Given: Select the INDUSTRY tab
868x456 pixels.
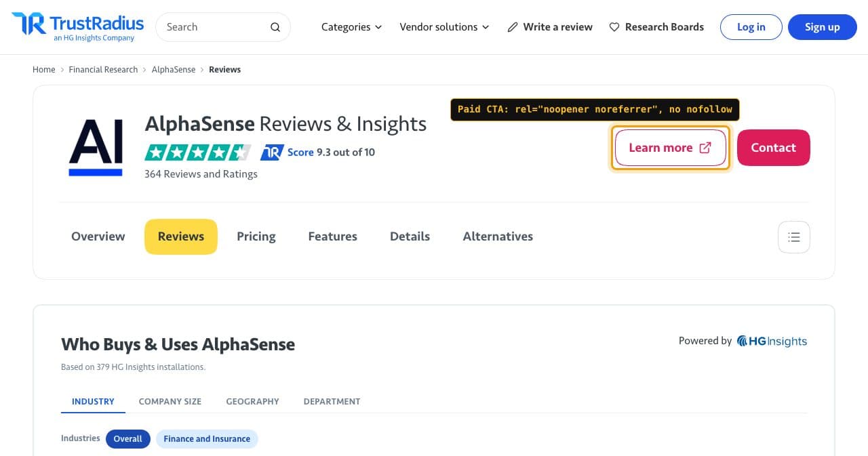Looking at the screenshot, I should [x=94, y=401].
